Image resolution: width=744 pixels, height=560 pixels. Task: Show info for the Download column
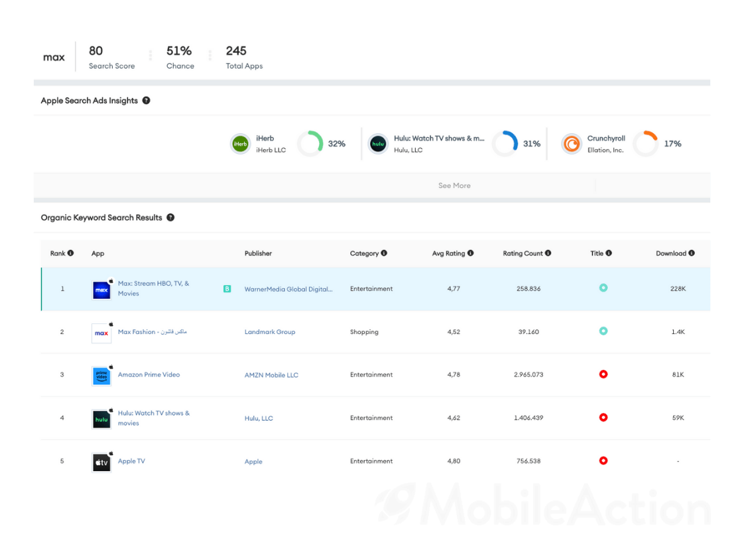point(692,253)
